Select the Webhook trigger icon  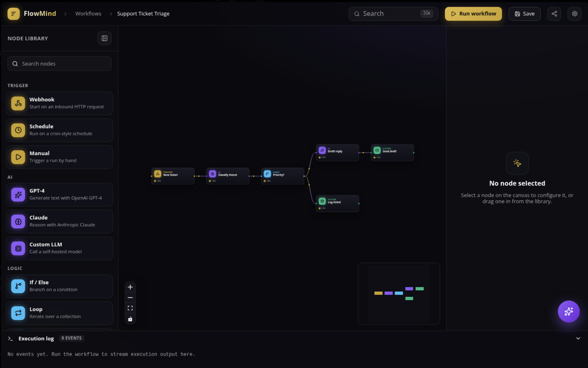point(18,103)
